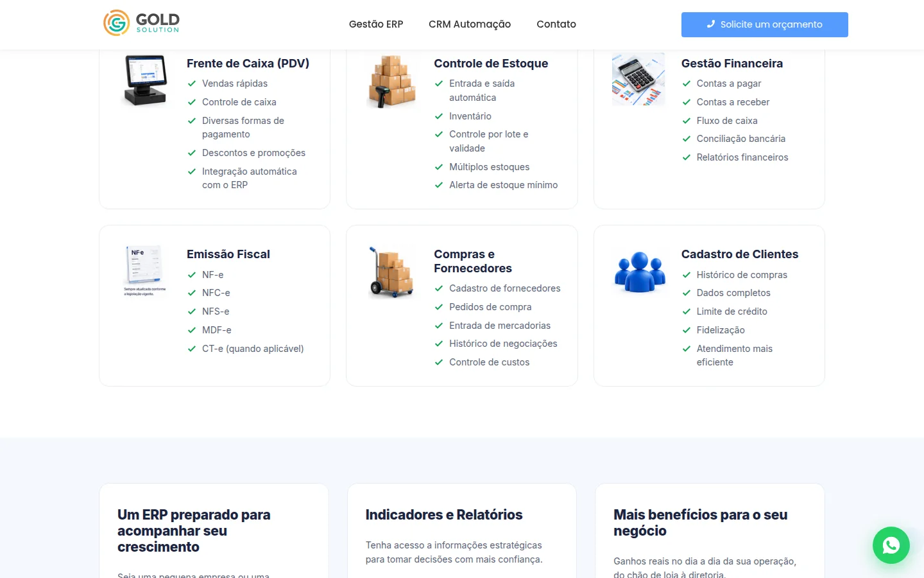
Task: Click the Solicite um orçamento button
Action: pos(764,24)
